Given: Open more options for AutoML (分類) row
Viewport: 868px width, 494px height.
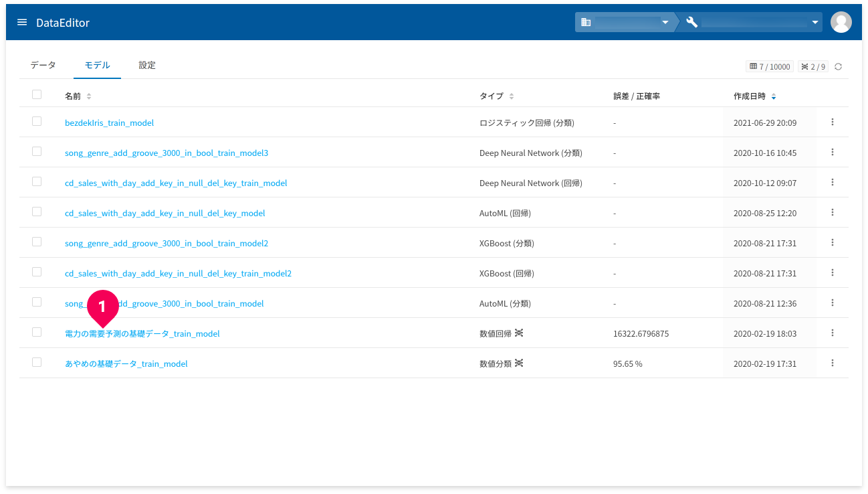Looking at the screenshot, I should coord(833,303).
